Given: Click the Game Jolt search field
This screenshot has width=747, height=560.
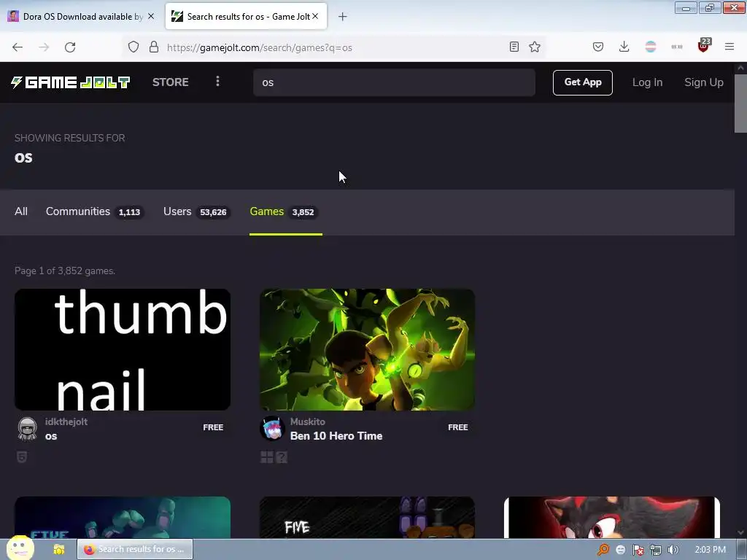Looking at the screenshot, I should pyautogui.click(x=394, y=82).
